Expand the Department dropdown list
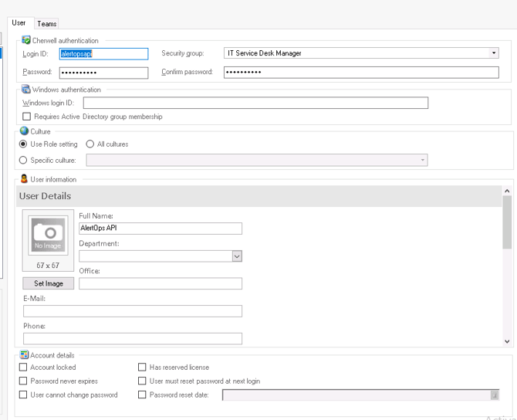517x420 pixels. click(x=237, y=256)
